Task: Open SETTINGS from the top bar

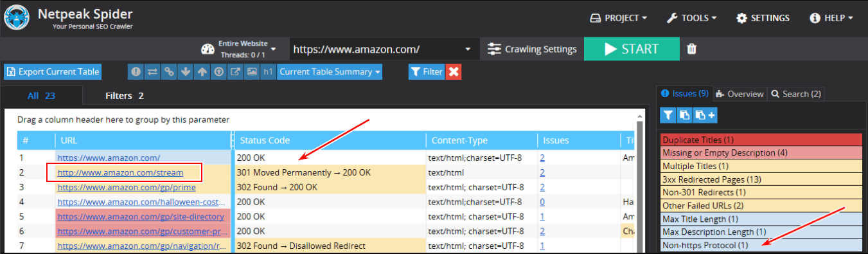Action: click(x=763, y=18)
